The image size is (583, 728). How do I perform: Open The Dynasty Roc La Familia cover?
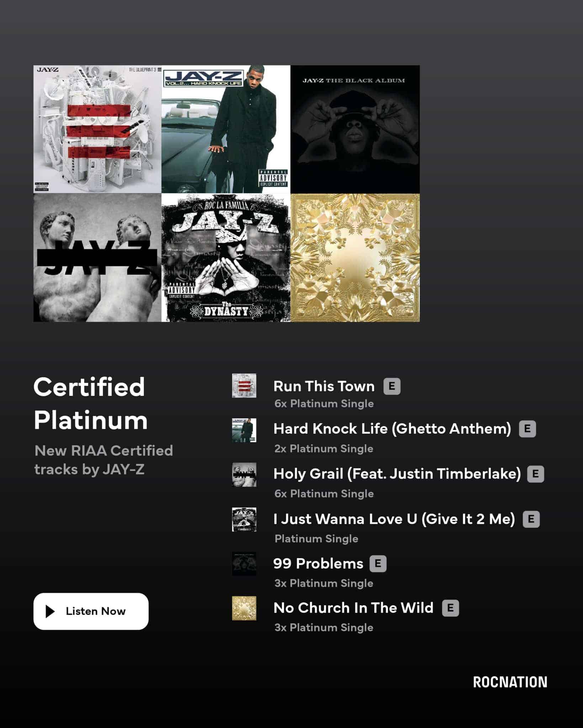[x=226, y=258]
